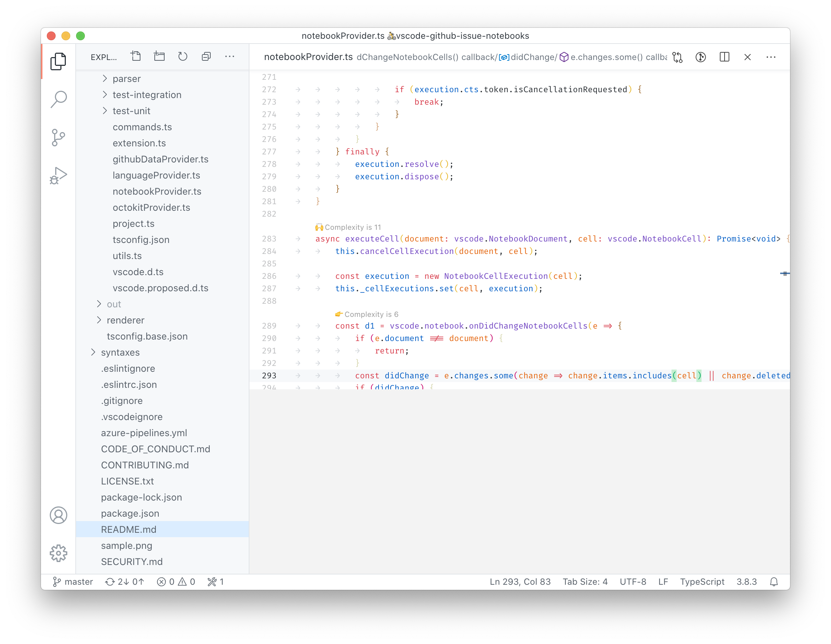The height and width of the screenshot is (644, 831).
Task: Synchronize changes using the sync icon
Action: click(x=124, y=581)
